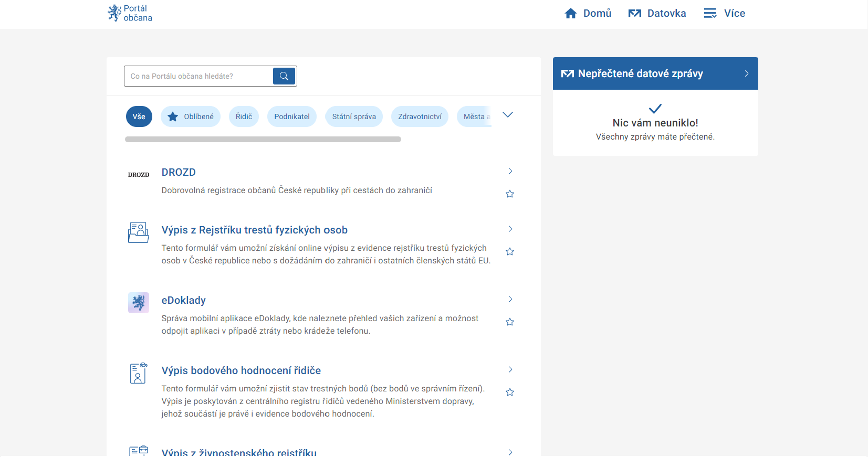Mark DROZD as favorite with the star

point(510,194)
